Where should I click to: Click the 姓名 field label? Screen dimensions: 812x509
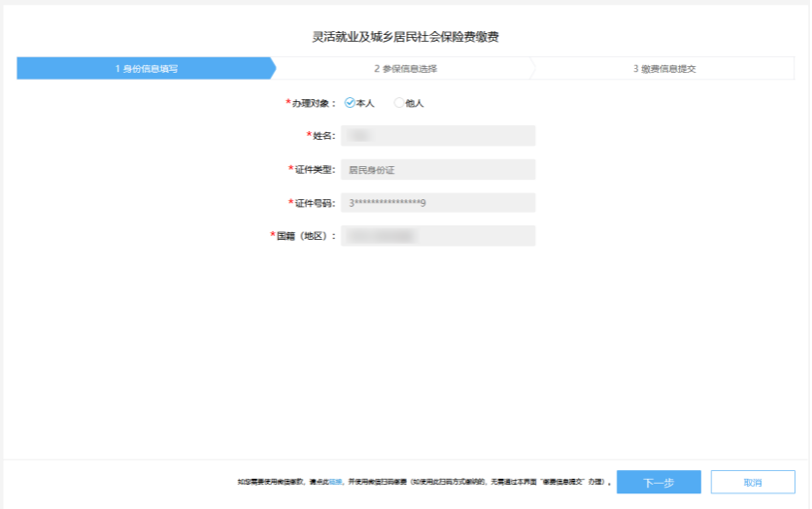click(322, 136)
